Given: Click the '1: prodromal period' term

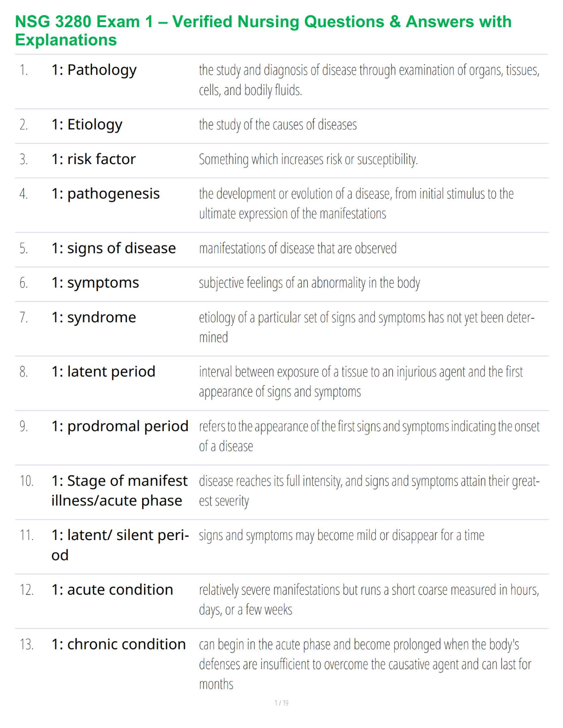Looking at the screenshot, I should [x=120, y=426].
